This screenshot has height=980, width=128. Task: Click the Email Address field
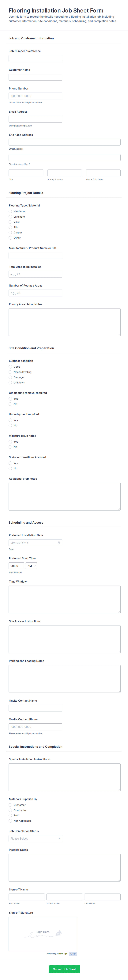point(35,119)
